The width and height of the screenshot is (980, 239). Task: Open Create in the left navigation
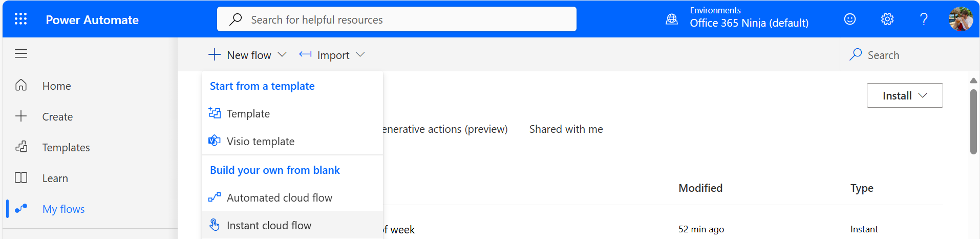pyautogui.click(x=57, y=117)
